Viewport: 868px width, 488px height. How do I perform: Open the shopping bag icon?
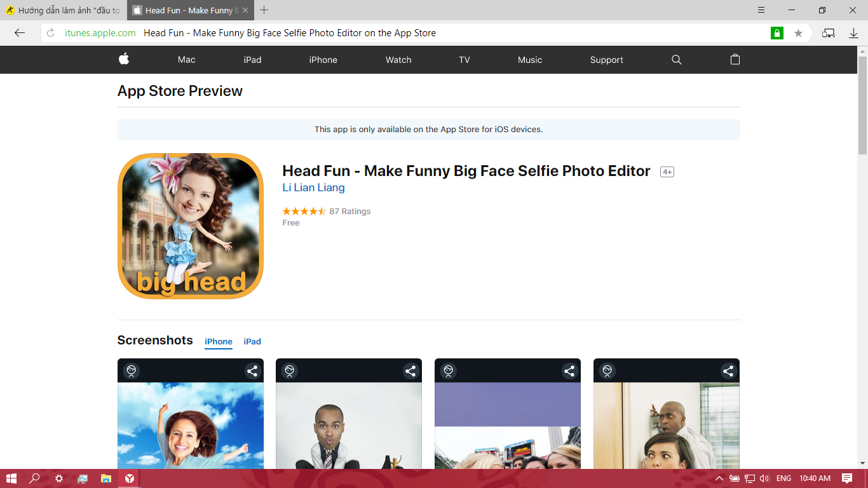[735, 59]
